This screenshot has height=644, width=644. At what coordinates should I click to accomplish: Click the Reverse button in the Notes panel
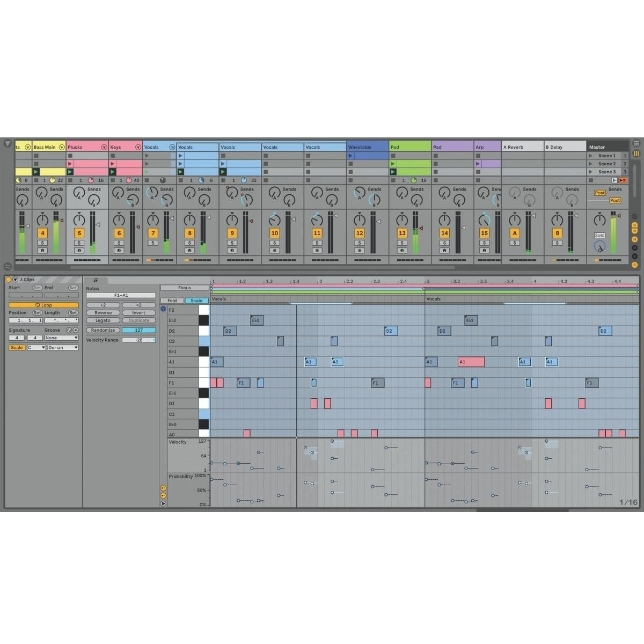pyautogui.click(x=102, y=312)
